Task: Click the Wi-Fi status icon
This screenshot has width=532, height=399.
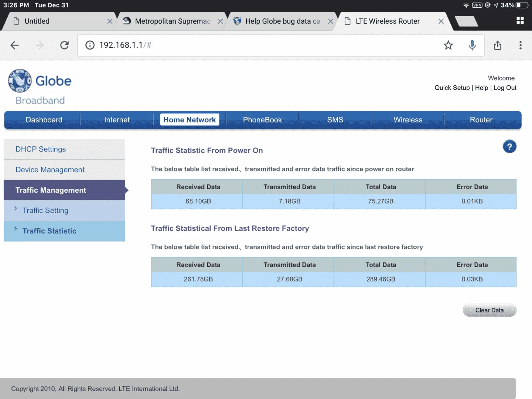Action: point(466,5)
